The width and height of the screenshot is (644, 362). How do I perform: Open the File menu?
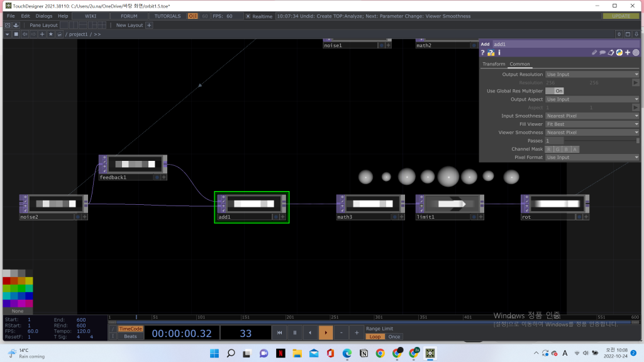(x=11, y=16)
